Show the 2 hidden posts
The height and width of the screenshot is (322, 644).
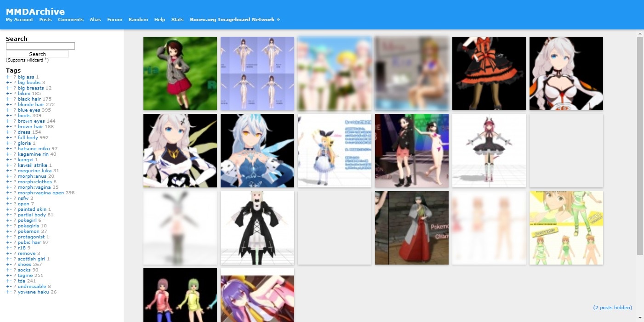pyautogui.click(x=613, y=307)
